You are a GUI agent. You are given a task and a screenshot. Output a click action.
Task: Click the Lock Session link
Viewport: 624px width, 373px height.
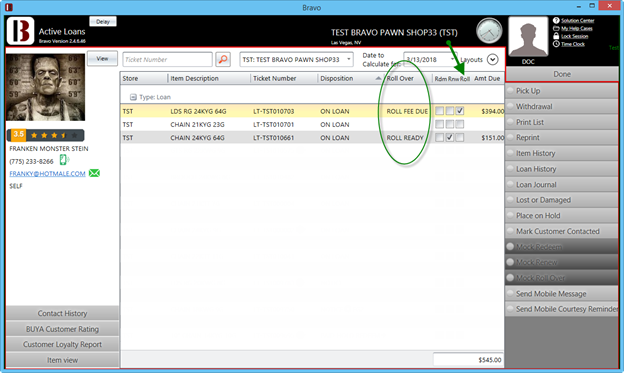coord(574,36)
